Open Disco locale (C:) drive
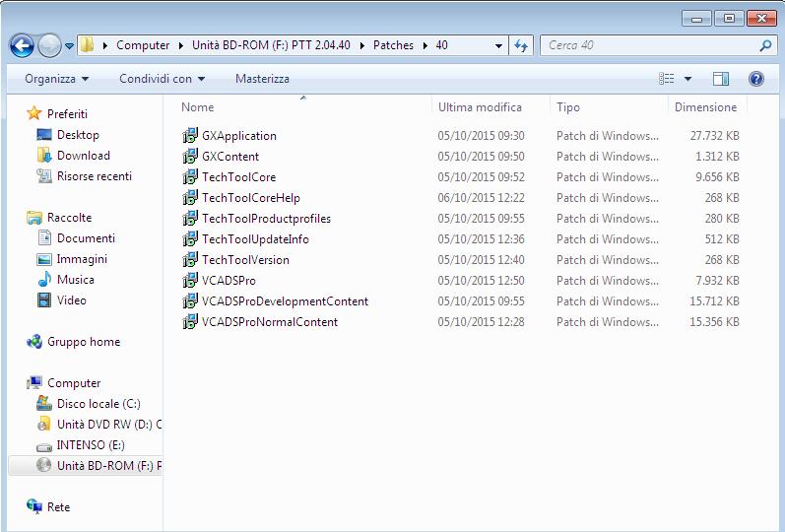The width and height of the screenshot is (785, 532). pyautogui.click(x=98, y=404)
